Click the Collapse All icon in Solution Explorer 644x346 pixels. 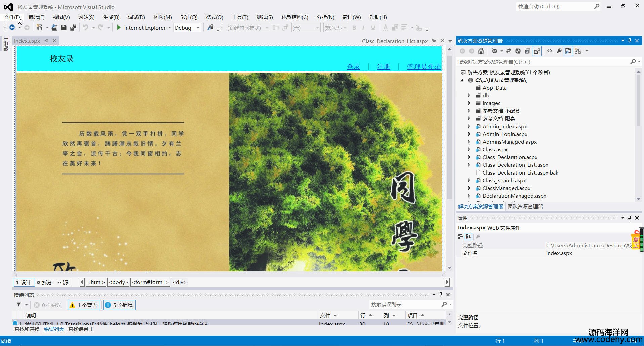tap(527, 51)
